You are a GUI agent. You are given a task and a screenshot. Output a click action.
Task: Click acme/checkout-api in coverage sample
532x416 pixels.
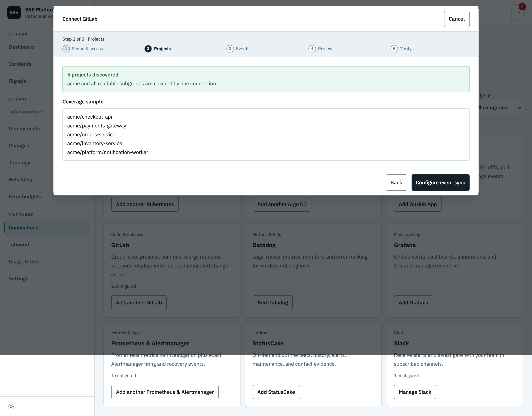tap(90, 117)
